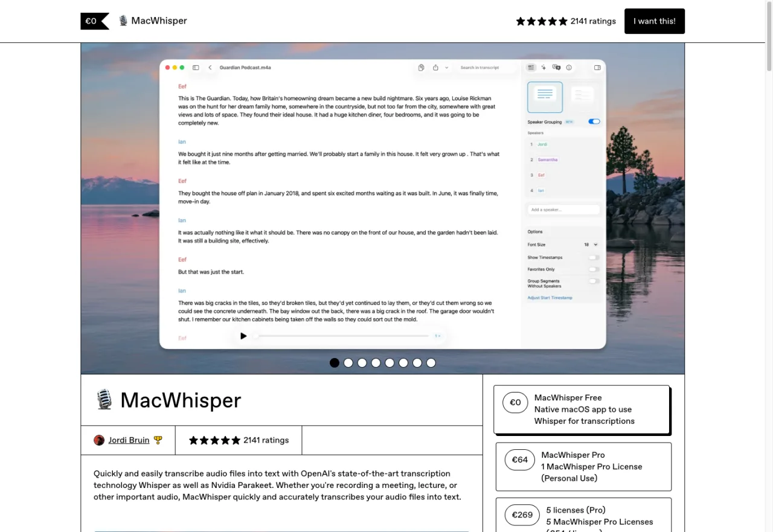
Task: Select the MacWhisper Pro €64 option
Action: (x=583, y=467)
